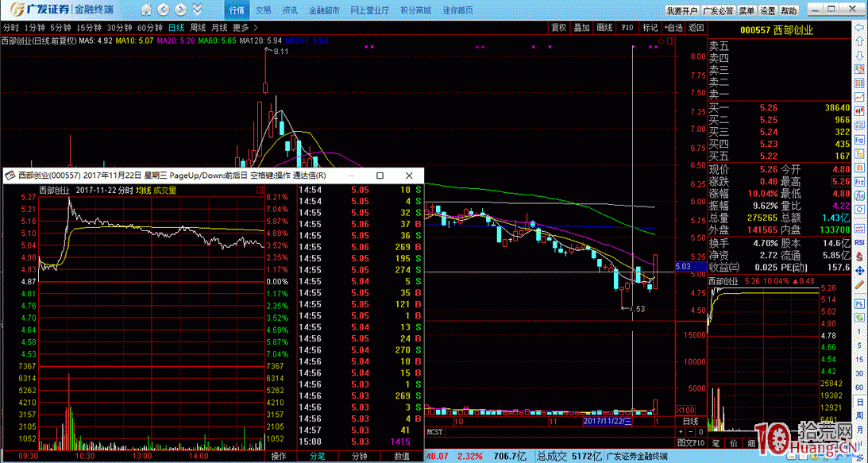Image resolution: width=868 pixels, height=463 pixels.
Task: Click the 广发必答 button
Action: click(x=718, y=10)
